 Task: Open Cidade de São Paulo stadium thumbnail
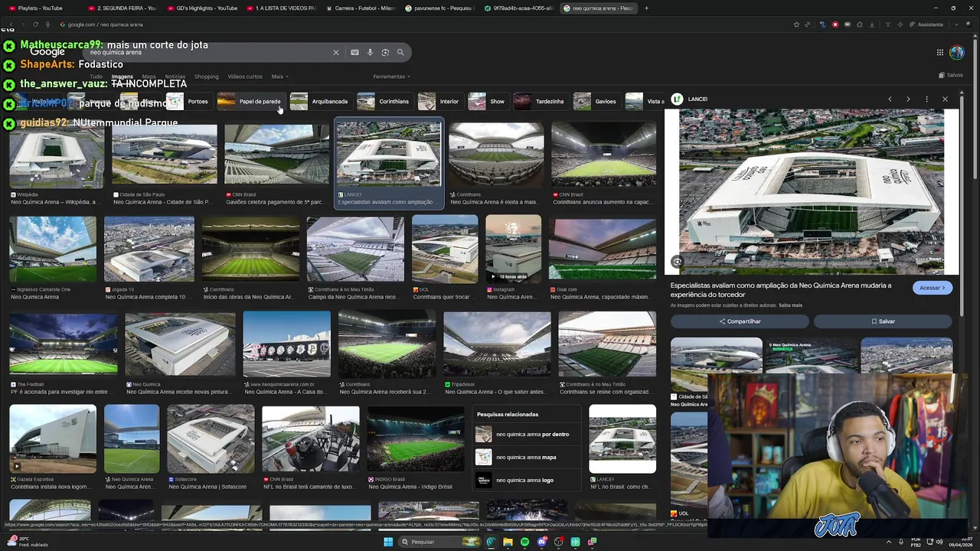[x=165, y=155]
